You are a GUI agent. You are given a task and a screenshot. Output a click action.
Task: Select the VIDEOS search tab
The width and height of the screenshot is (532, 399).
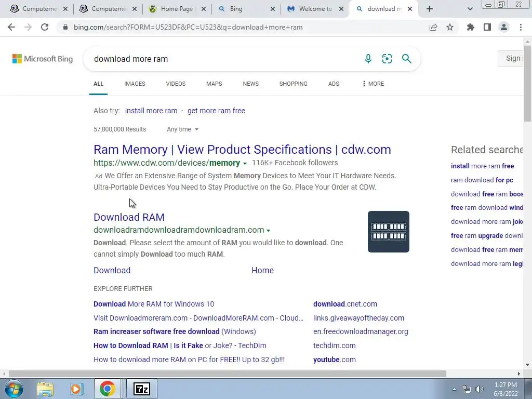tap(176, 84)
